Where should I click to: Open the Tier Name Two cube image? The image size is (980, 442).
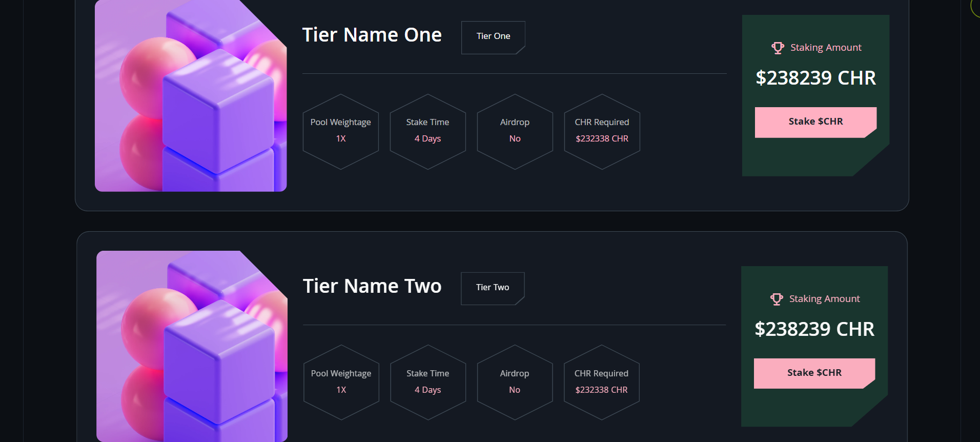coord(192,346)
